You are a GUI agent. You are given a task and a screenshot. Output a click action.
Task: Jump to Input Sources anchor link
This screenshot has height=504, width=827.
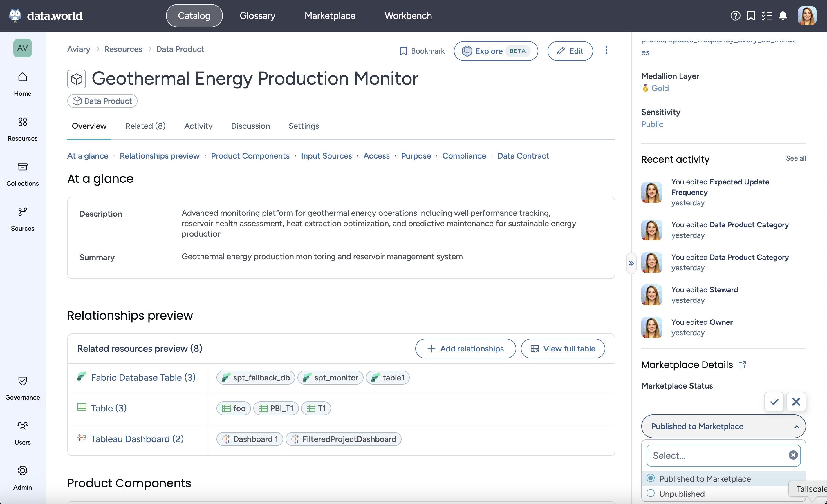click(x=326, y=156)
